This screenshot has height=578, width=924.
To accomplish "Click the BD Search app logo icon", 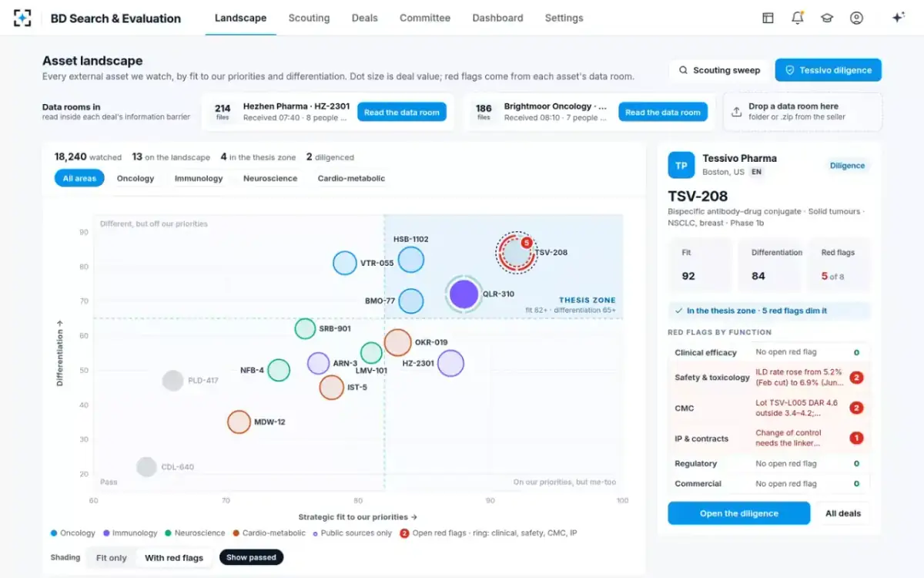I will 23,18.
